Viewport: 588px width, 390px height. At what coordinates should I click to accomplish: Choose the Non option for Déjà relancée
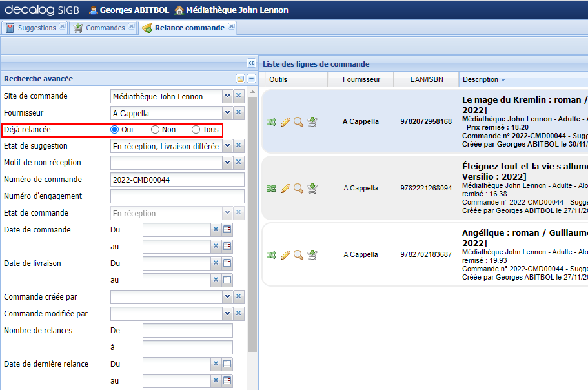(154, 129)
